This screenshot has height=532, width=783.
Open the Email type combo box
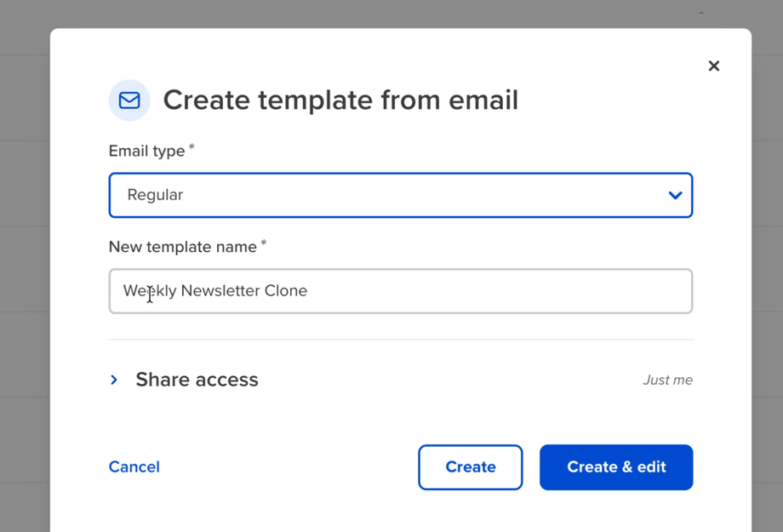click(401, 195)
